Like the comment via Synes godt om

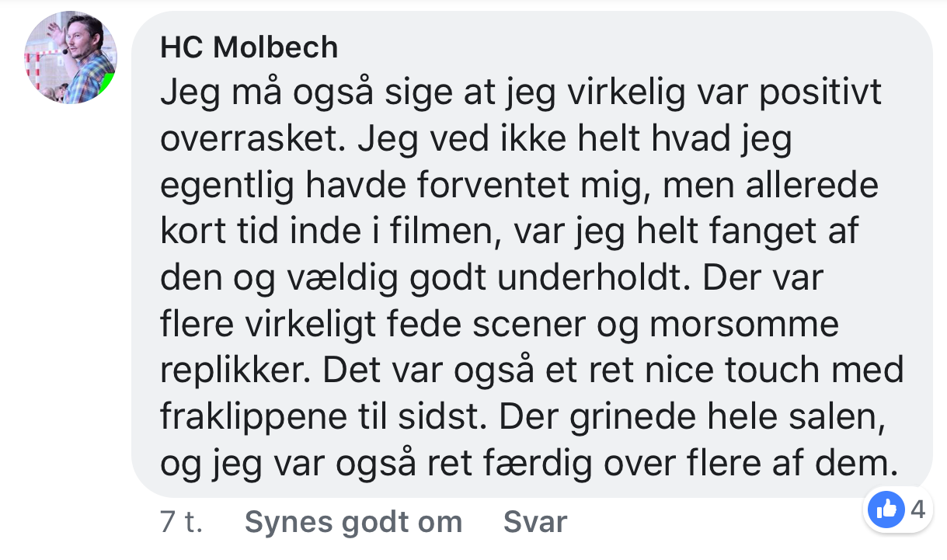click(353, 522)
